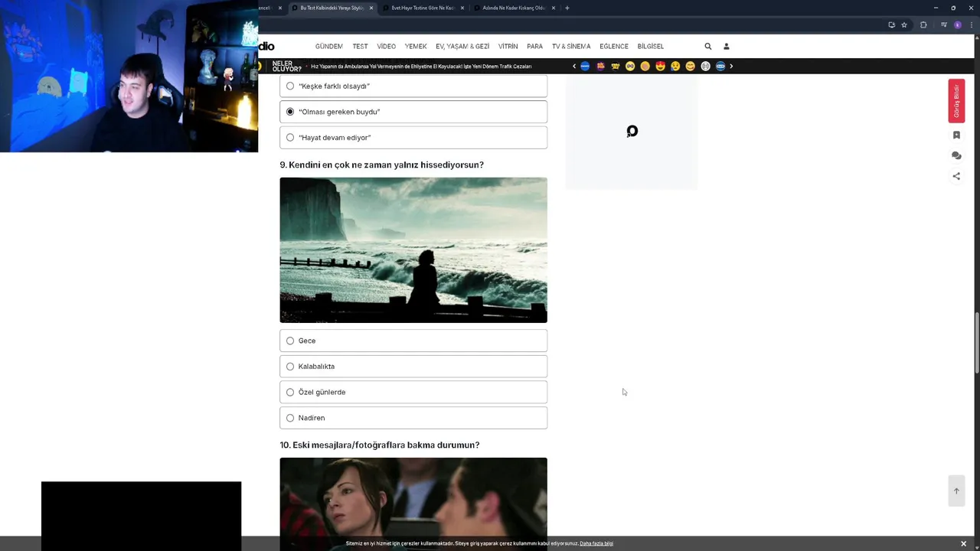Screen dimensions: 980x551
Task: Open the Chrome extensions puzzle icon
Action: [x=923, y=24]
